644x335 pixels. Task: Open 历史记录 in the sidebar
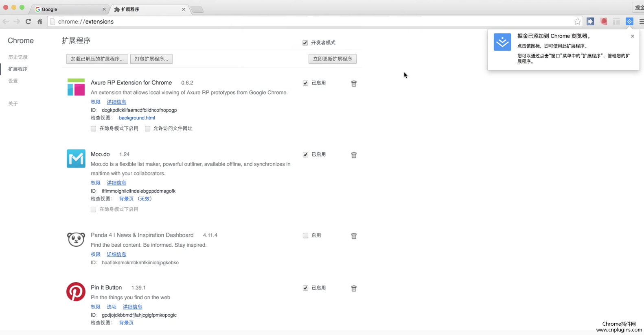(x=18, y=57)
